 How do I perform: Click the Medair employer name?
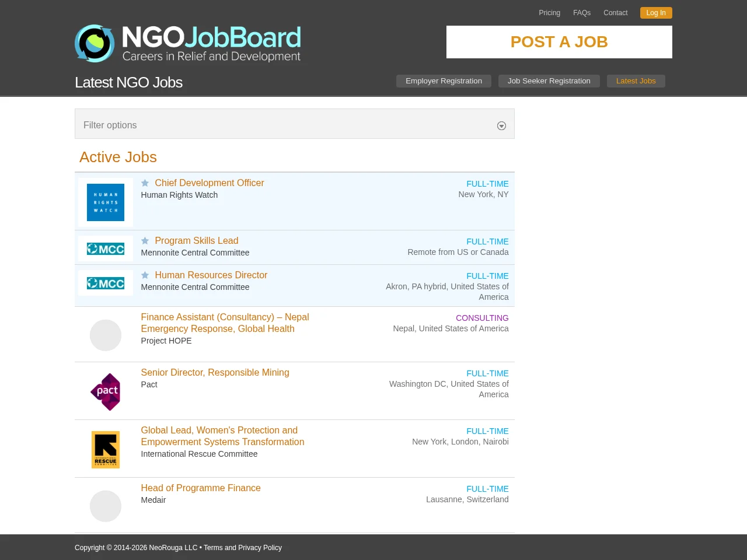point(153,501)
